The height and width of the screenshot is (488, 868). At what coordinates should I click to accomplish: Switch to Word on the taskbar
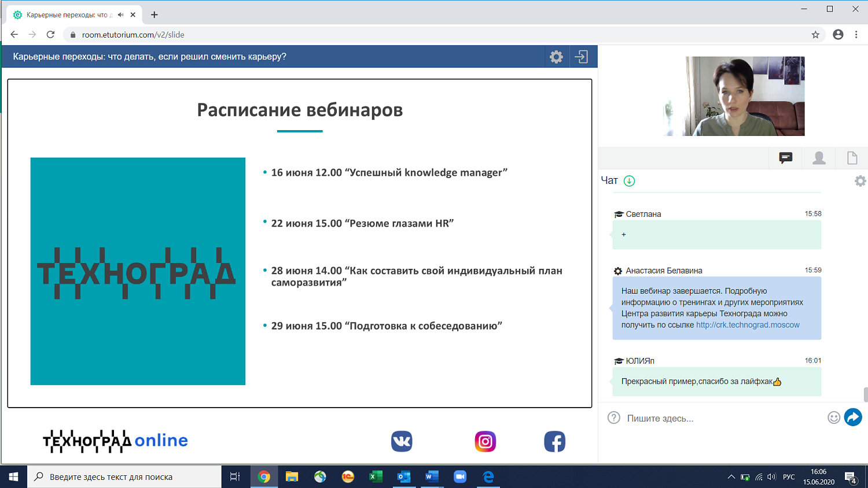pos(432,476)
